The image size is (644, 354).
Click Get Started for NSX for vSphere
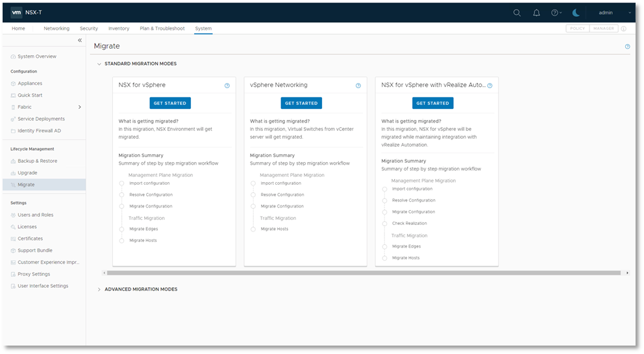[x=170, y=103]
